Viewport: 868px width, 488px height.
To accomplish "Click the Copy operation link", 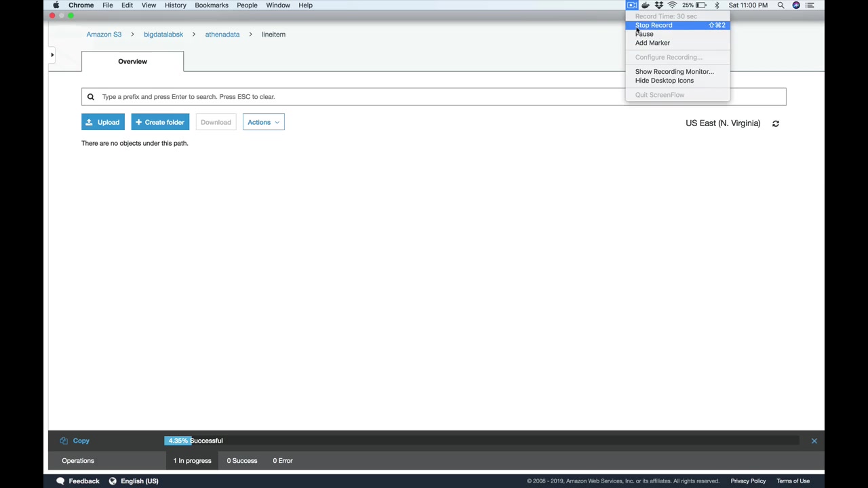I will click(81, 441).
